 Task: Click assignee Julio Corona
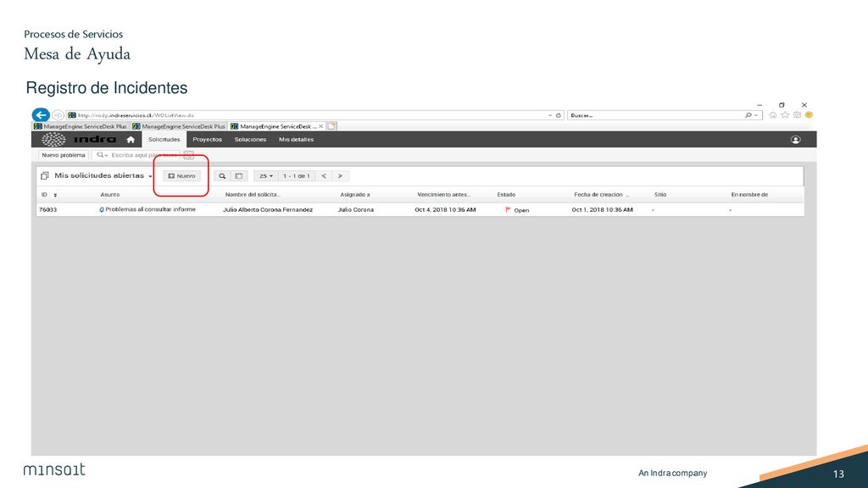(355, 210)
